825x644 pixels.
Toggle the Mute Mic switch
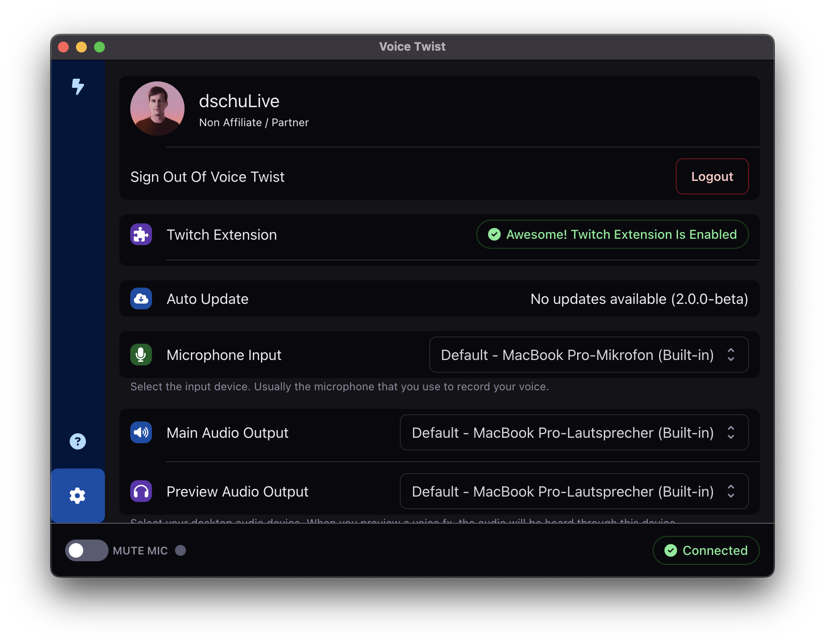click(86, 550)
